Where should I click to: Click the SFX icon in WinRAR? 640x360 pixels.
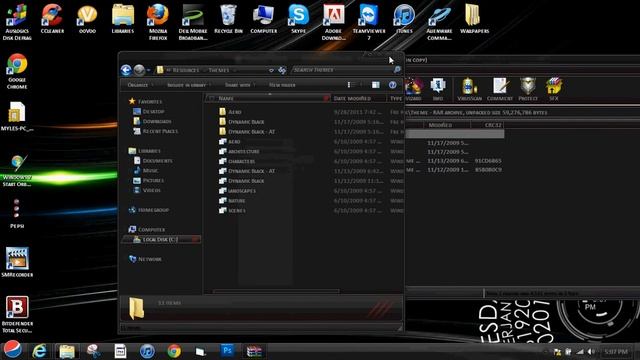pos(554,89)
